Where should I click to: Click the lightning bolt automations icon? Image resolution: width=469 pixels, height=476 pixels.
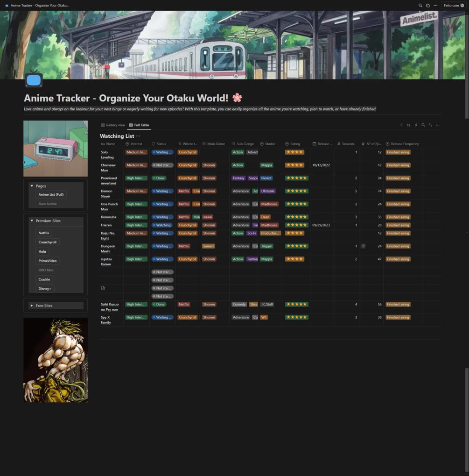pyautogui.click(x=416, y=125)
